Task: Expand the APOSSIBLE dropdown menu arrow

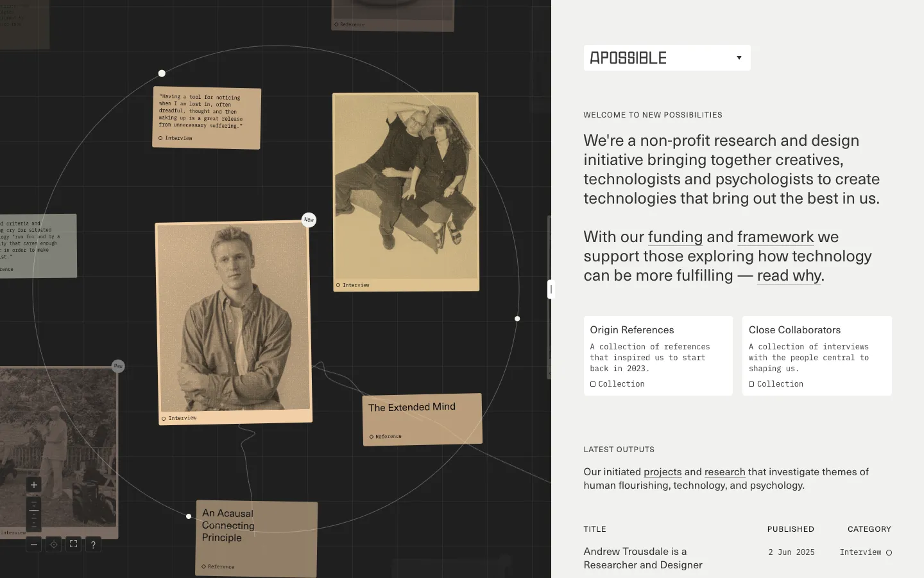Action: point(739,58)
